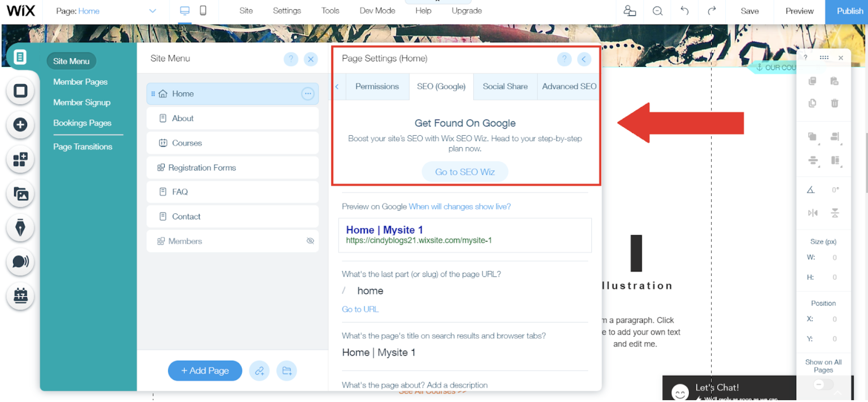Image resolution: width=868 pixels, height=402 pixels.
Task: Click the Go to URL link
Action: click(360, 309)
